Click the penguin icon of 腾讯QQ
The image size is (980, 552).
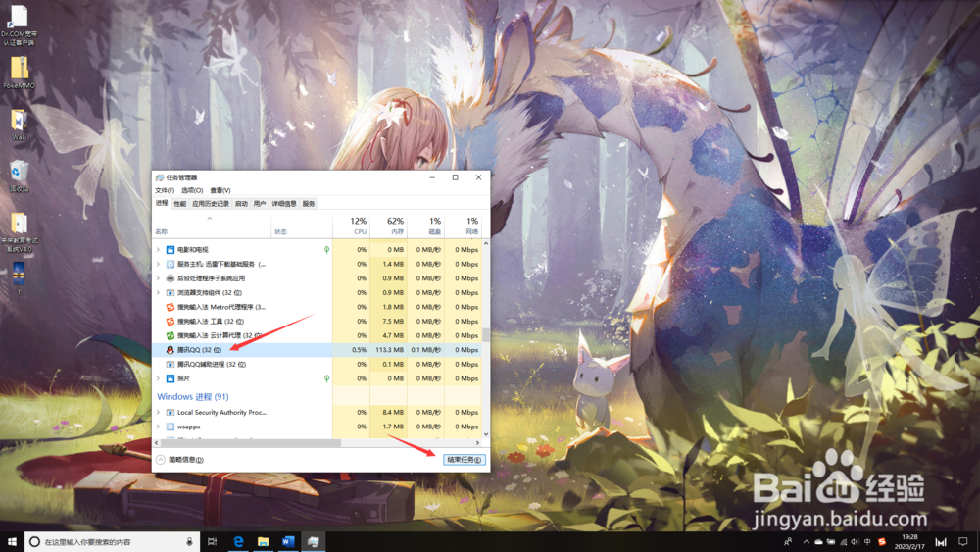tap(170, 350)
